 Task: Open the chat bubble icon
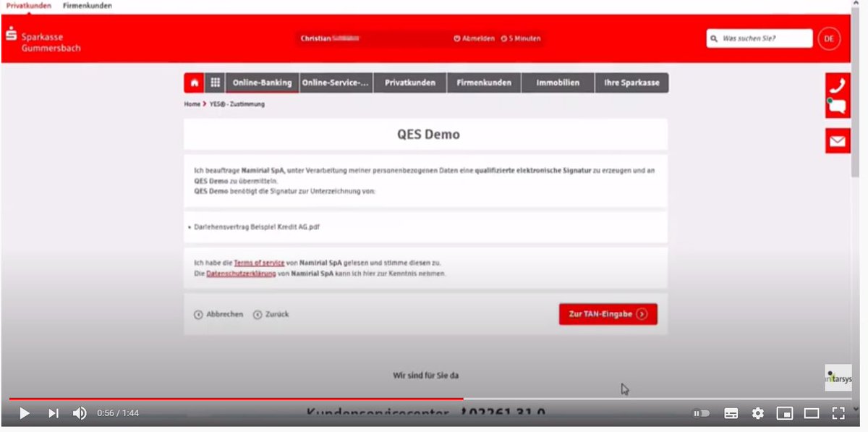pos(838,107)
